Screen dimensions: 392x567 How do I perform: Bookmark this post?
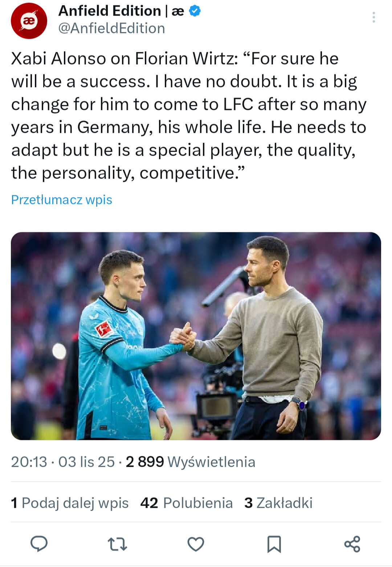coord(274,544)
